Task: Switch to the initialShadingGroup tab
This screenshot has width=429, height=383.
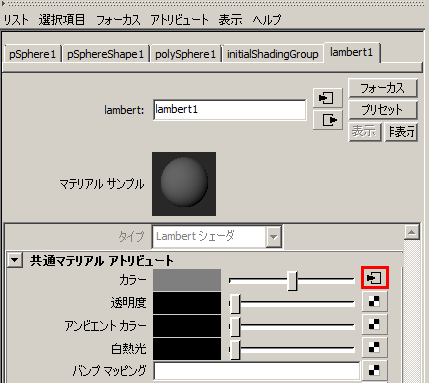Action: pos(273,54)
